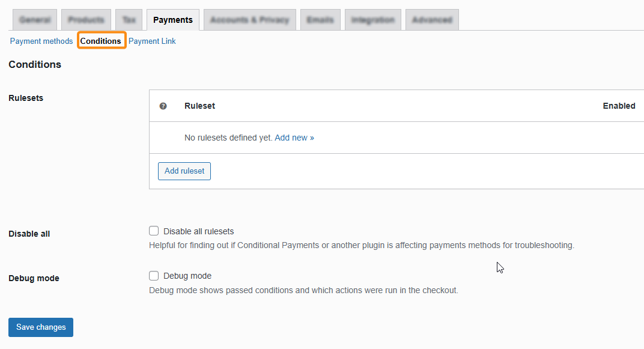
Task: Click the Save changes button
Action: tap(41, 327)
